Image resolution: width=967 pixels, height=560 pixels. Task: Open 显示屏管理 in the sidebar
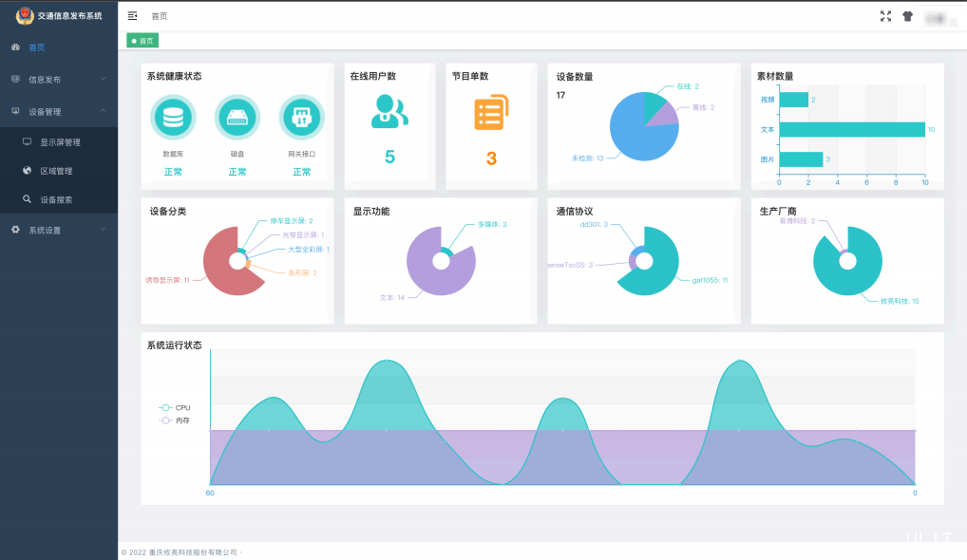tap(60, 142)
